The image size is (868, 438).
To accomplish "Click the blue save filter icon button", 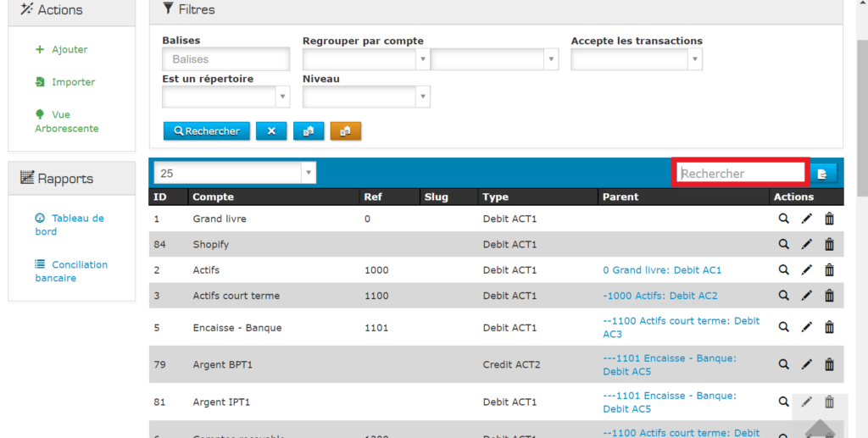I will coord(309,131).
